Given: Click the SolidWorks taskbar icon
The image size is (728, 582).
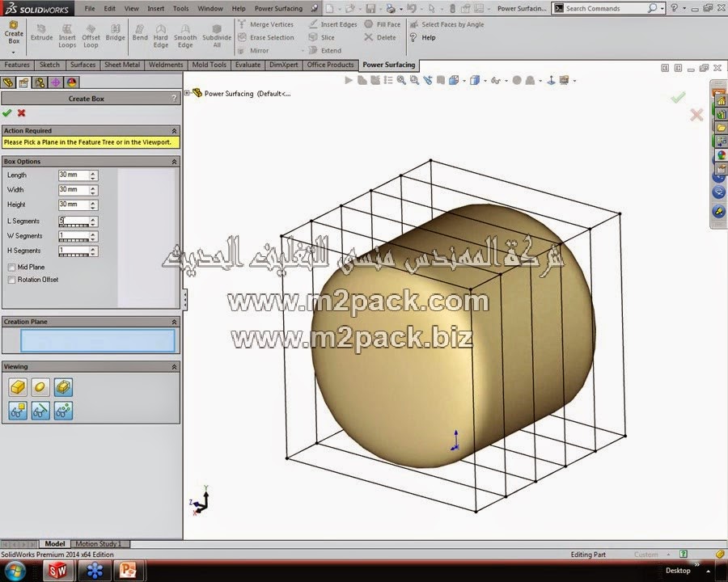Looking at the screenshot, I should [x=58, y=571].
